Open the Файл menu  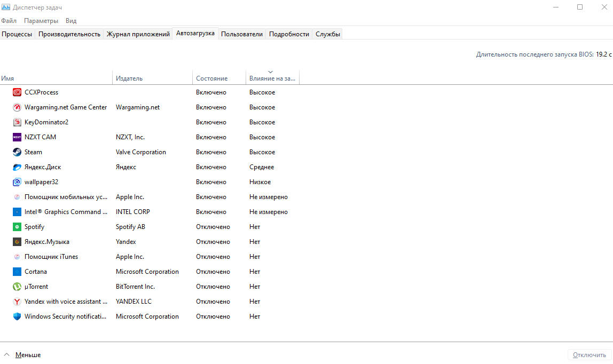(9, 21)
